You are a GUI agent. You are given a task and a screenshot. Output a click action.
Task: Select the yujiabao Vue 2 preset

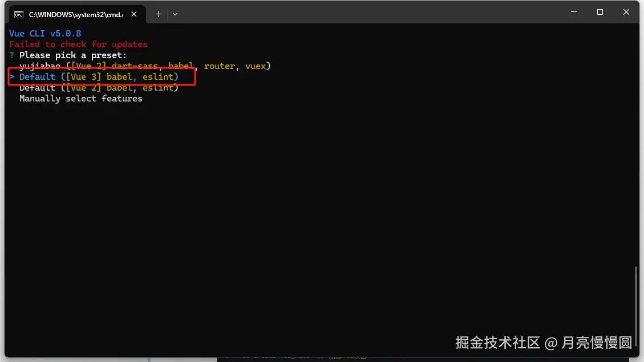(x=145, y=66)
